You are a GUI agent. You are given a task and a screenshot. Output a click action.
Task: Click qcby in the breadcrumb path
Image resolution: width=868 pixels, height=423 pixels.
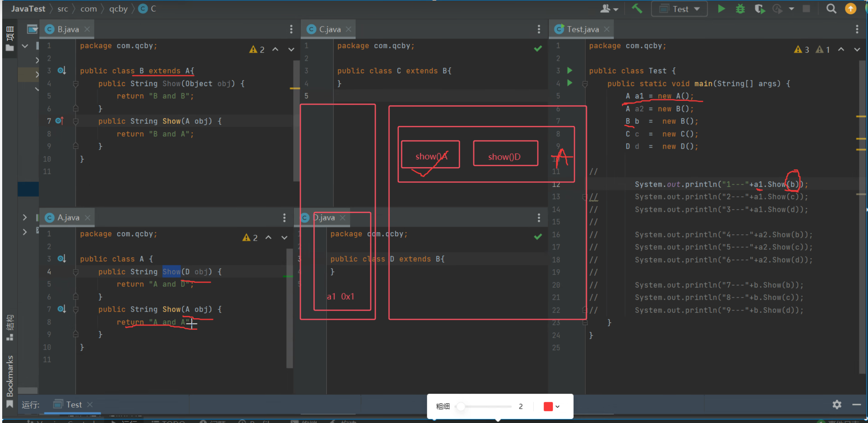(x=118, y=9)
